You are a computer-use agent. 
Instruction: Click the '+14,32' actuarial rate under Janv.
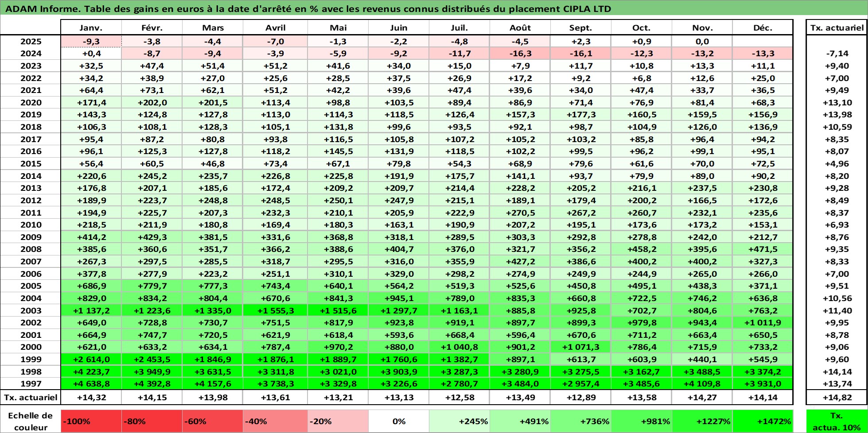(x=91, y=397)
